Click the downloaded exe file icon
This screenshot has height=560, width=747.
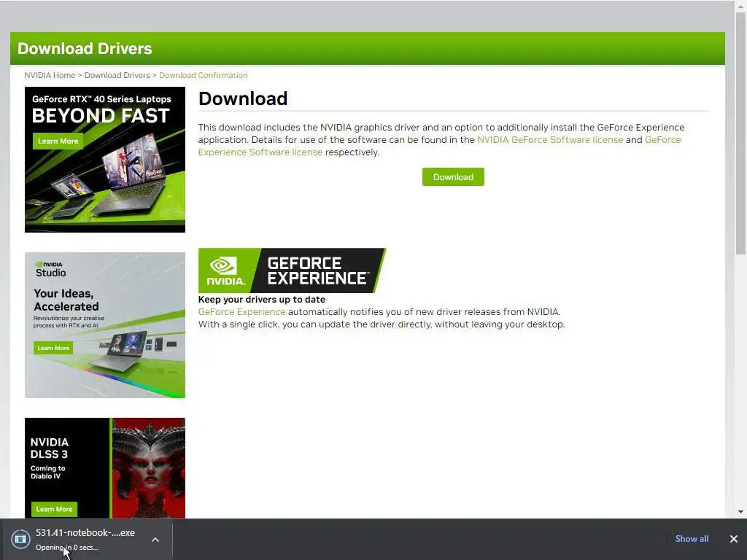[20, 539]
